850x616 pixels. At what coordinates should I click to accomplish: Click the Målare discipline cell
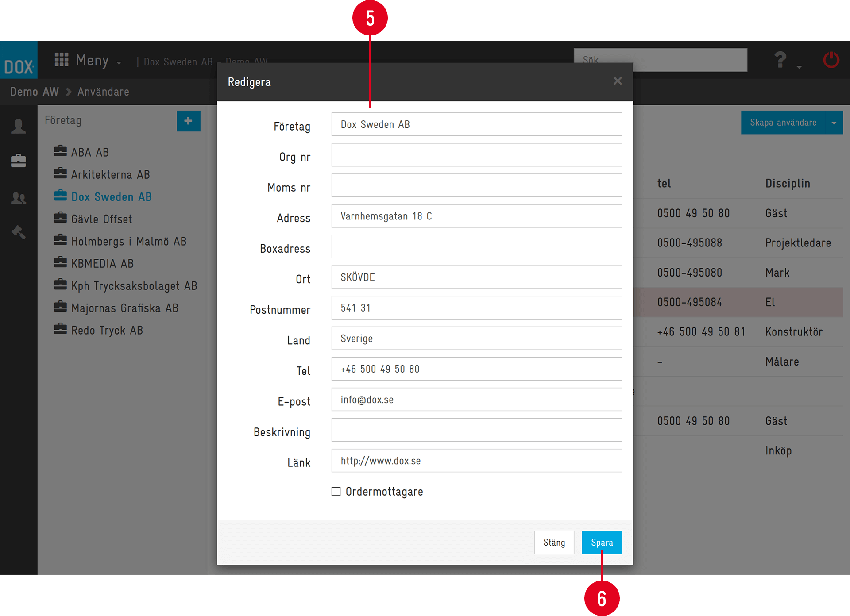(782, 362)
